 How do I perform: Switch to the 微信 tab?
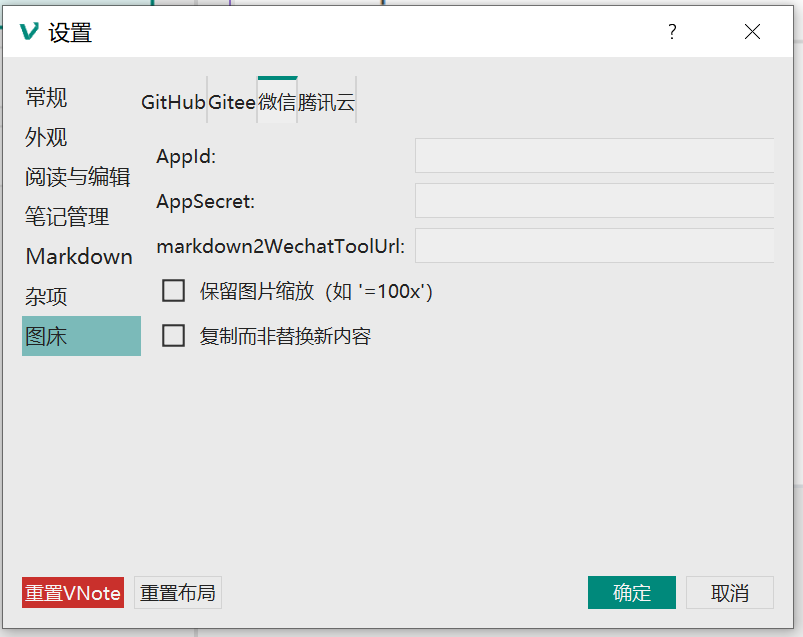coord(277,102)
